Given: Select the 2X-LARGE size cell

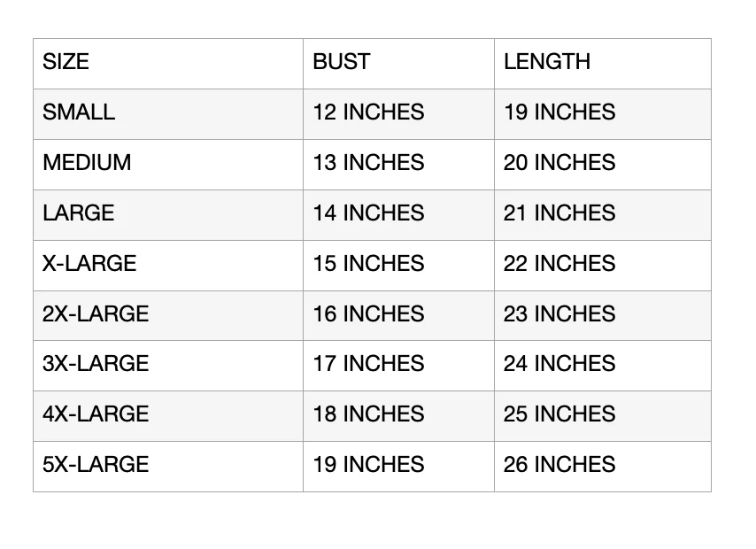Looking at the screenshot, I should (168, 315).
